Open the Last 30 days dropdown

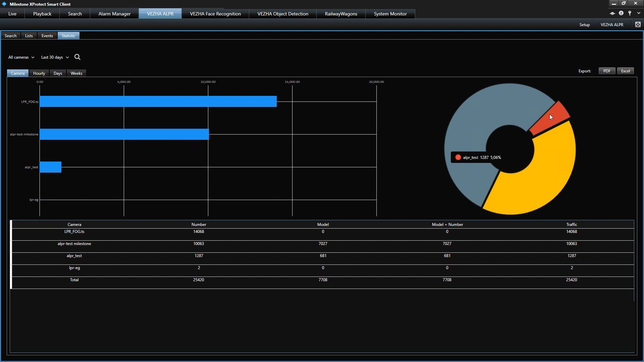[x=55, y=57]
